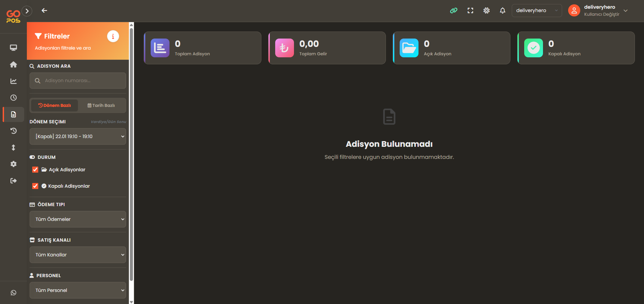Click the ADISYON ARA section header

(50, 66)
